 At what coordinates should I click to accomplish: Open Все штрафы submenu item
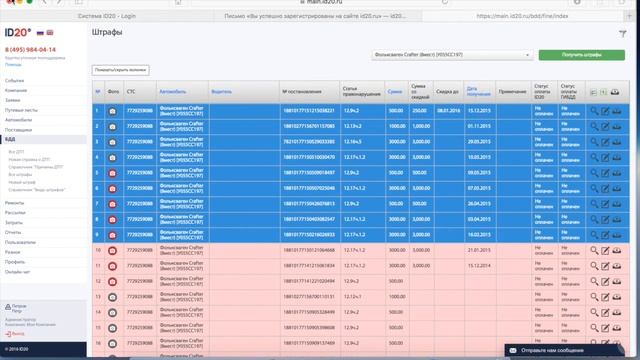pyautogui.click(x=20, y=175)
